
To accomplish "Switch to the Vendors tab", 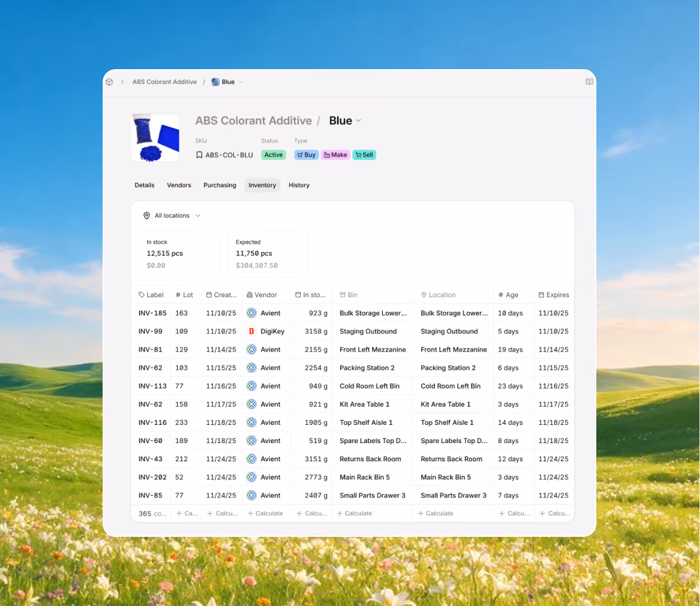I will 179,185.
